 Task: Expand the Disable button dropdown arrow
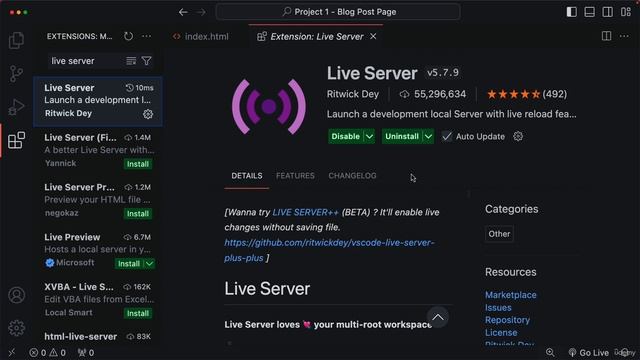369,136
